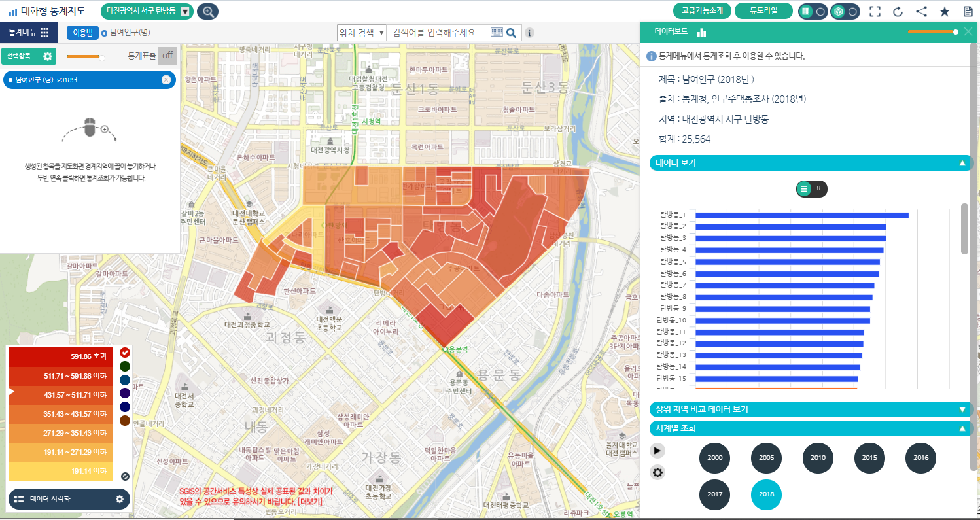Click the dark green legend color swatch
Screen dimensions: 980x520
tap(125, 366)
